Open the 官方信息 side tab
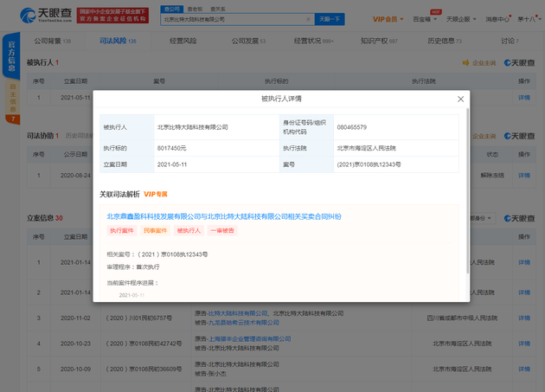Screen dimensions: 545x392 tap(11, 55)
